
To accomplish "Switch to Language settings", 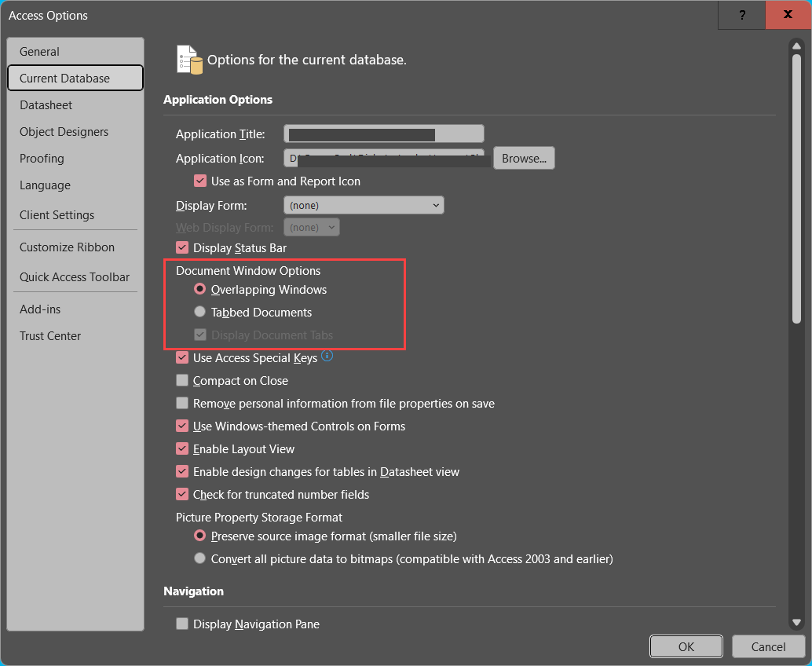I will [75, 185].
